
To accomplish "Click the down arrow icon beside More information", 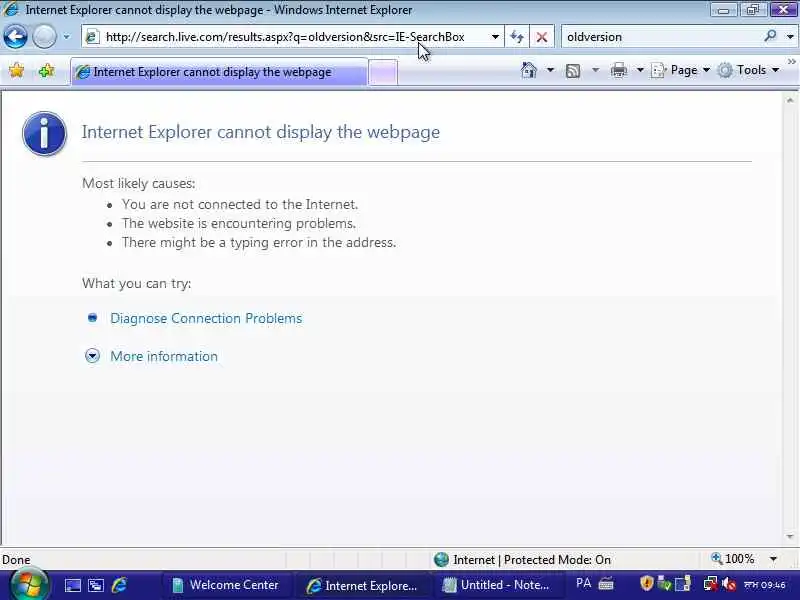I will 92,356.
